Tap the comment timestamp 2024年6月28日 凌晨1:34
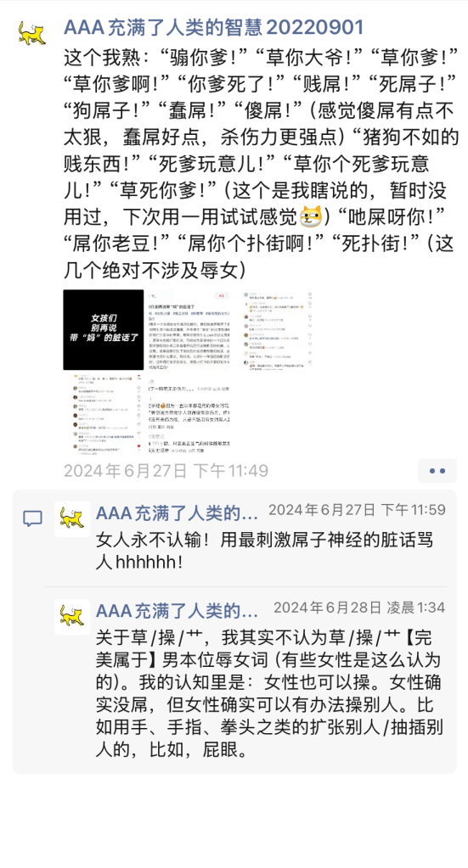The width and height of the screenshot is (468, 868). pyautogui.click(x=359, y=608)
